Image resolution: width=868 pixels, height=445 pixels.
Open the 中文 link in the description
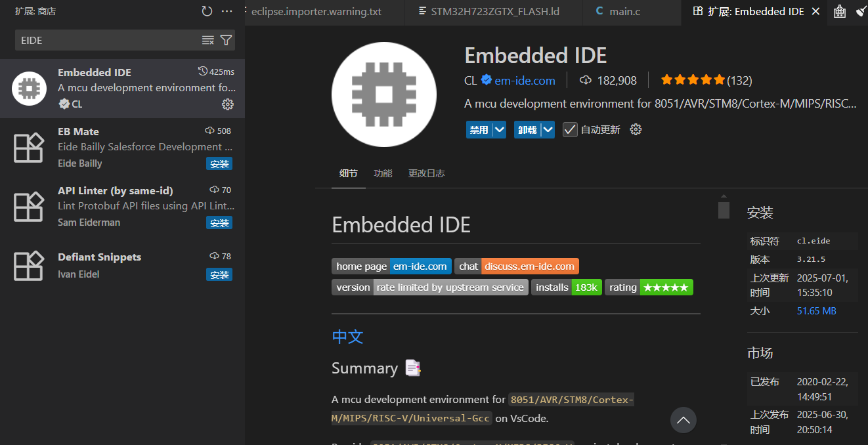pos(347,336)
